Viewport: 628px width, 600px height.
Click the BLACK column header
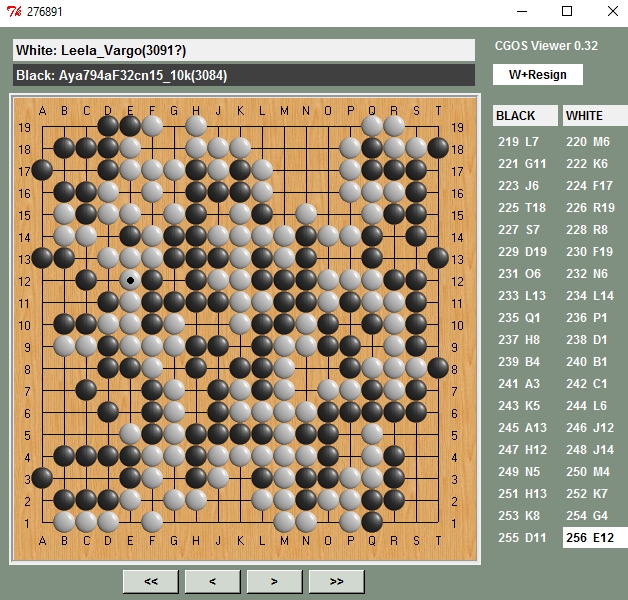point(525,116)
